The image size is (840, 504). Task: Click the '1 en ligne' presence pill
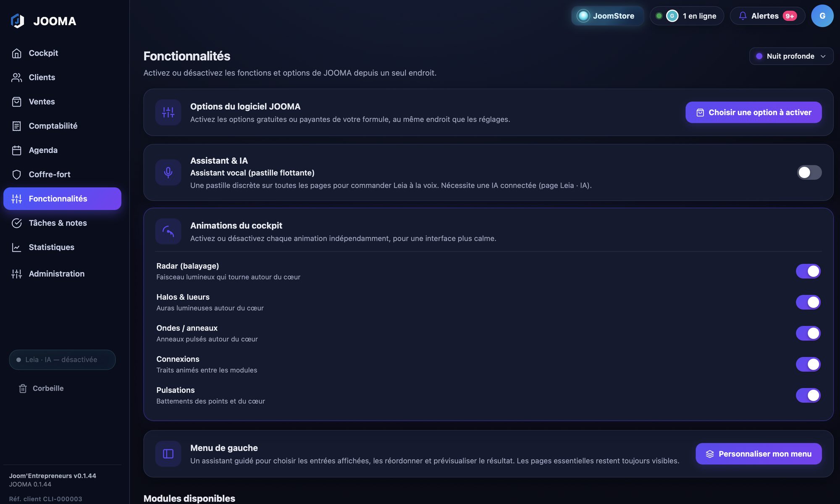(687, 16)
